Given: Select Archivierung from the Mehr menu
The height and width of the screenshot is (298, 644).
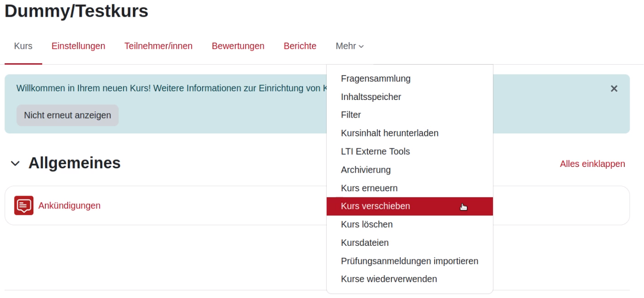Looking at the screenshot, I should (x=365, y=169).
